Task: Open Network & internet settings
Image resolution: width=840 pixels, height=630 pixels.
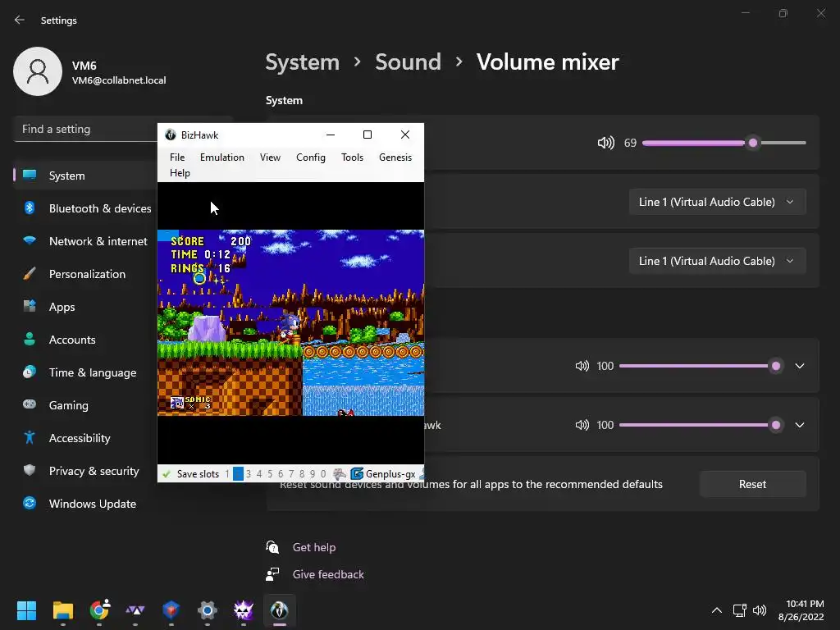Action: (85, 241)
